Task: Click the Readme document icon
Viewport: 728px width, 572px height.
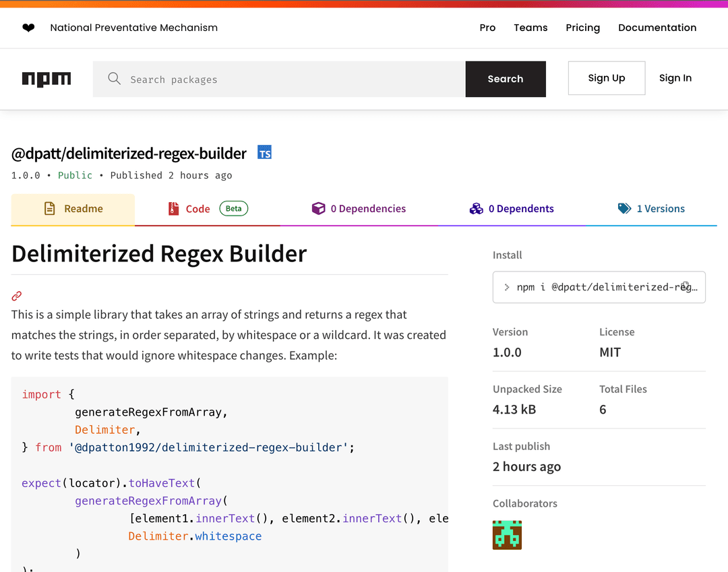Action: pos(50,208)
